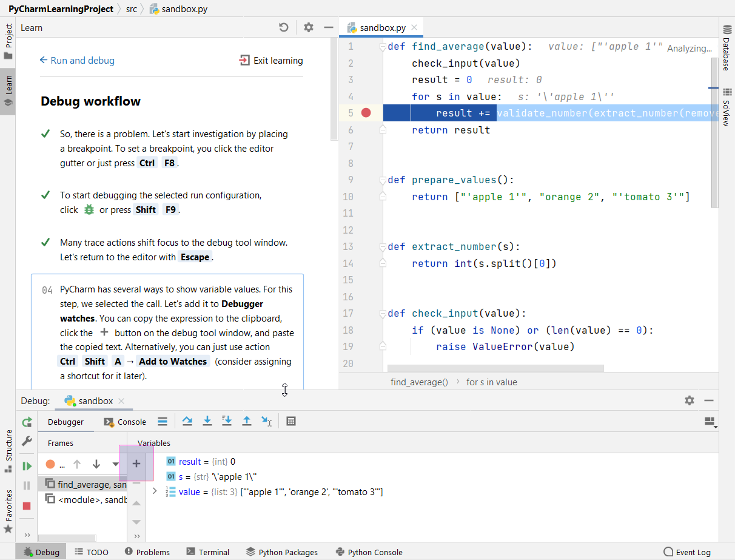The image size is (735, 560).
Task: Click the Run and debug back link
Action: pyautogui.click(x=77, y=60)
